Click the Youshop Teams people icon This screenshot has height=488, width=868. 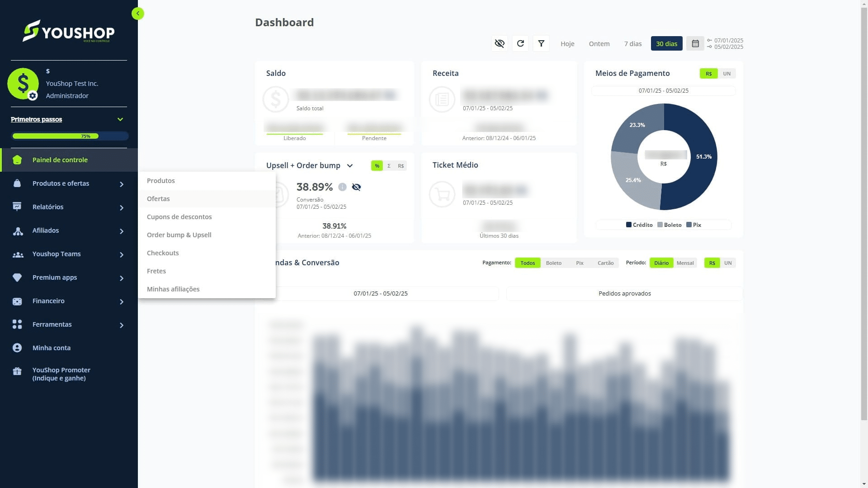coord(18,254)
